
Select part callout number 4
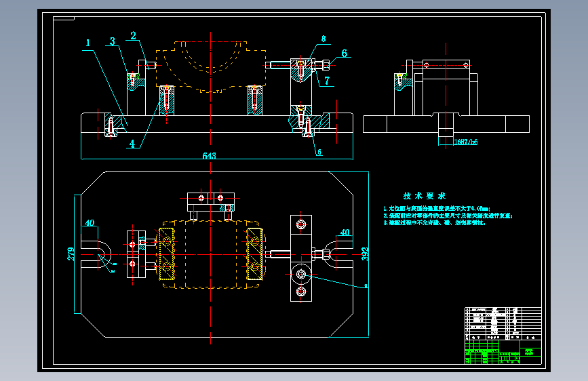(x=132, y=144)
